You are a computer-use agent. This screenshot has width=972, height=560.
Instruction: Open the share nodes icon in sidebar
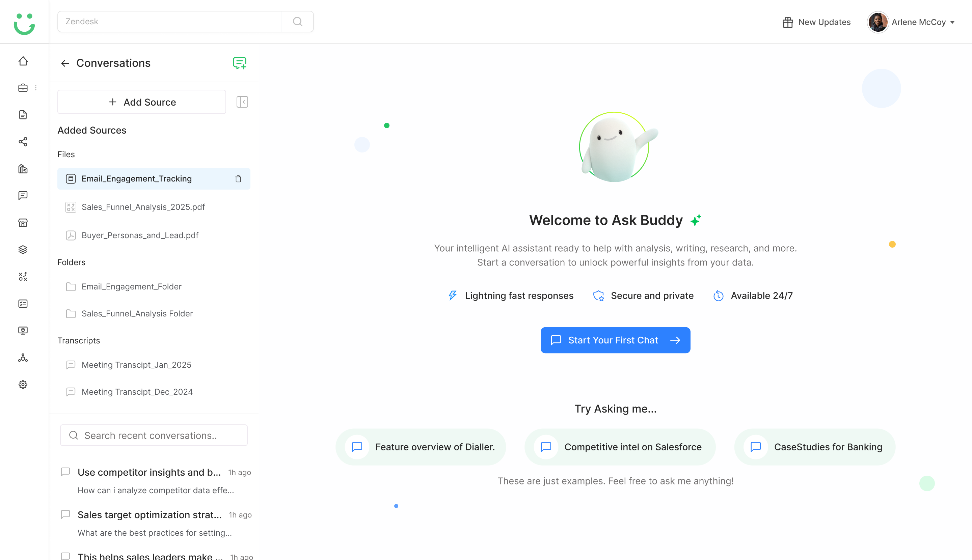[x=23, y=142]
